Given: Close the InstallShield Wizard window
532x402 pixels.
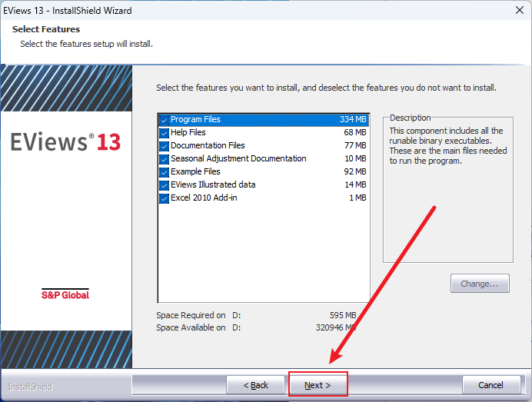Looking at the screenshot, I should [520, 10].
